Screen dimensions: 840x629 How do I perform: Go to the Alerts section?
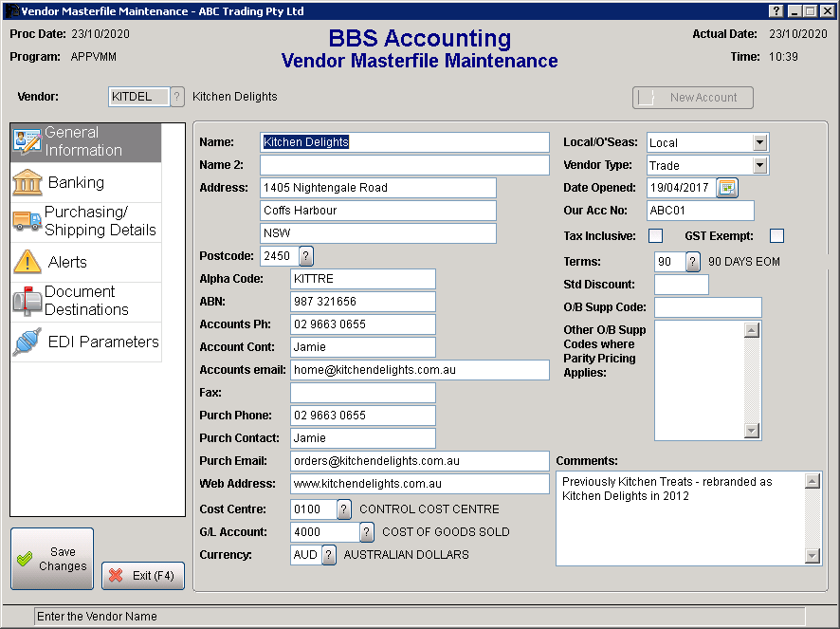85,262
